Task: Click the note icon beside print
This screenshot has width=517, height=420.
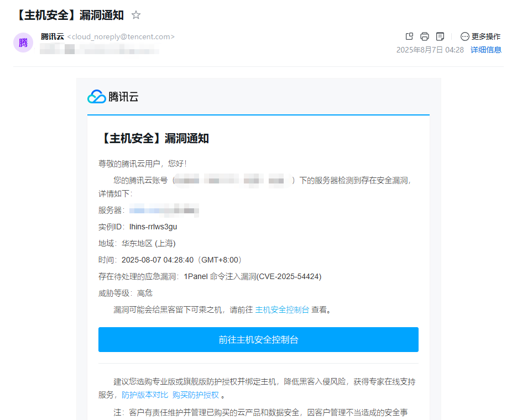Action: coord(440,36)
